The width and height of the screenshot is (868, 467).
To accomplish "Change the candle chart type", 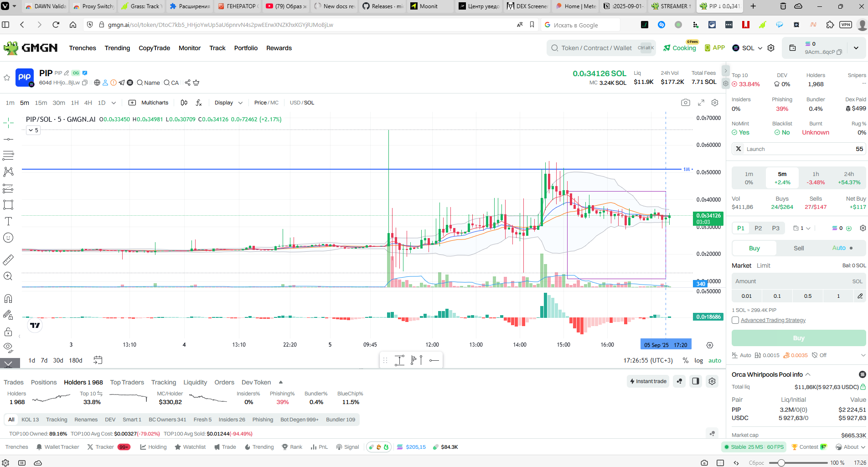I will [184, 103].
